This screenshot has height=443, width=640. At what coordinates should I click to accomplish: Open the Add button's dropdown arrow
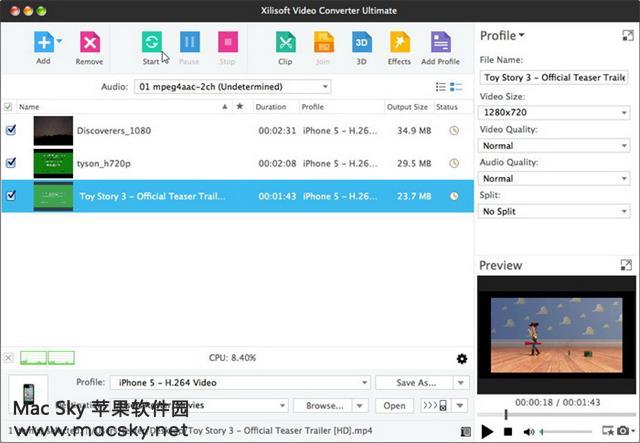pos(59,41)
